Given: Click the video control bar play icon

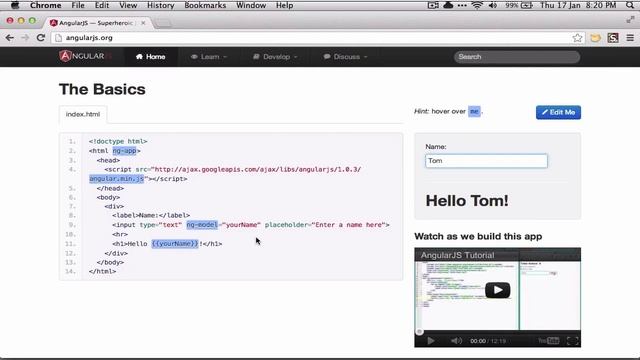Looking at the screenshot, I should (430, 340).
